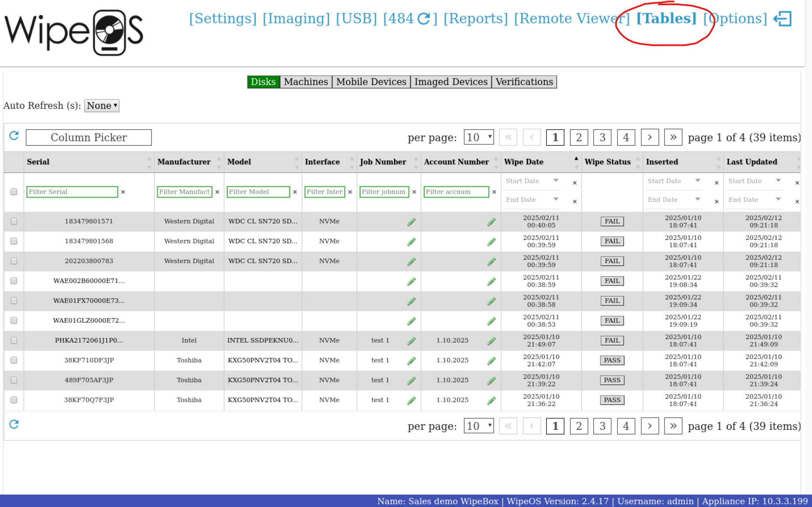Open the Settings menu
The height and width of the screenshot is (507, 812).
tap(223, 19)
